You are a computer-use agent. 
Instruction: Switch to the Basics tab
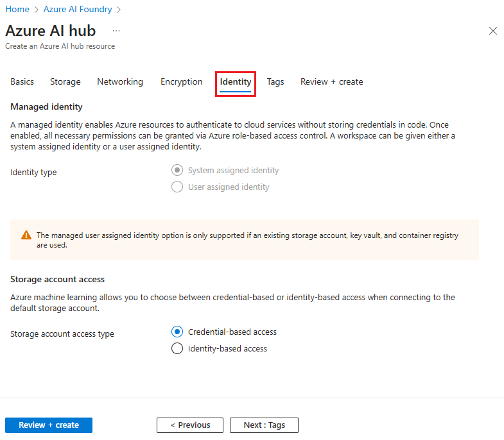(22, 81)
